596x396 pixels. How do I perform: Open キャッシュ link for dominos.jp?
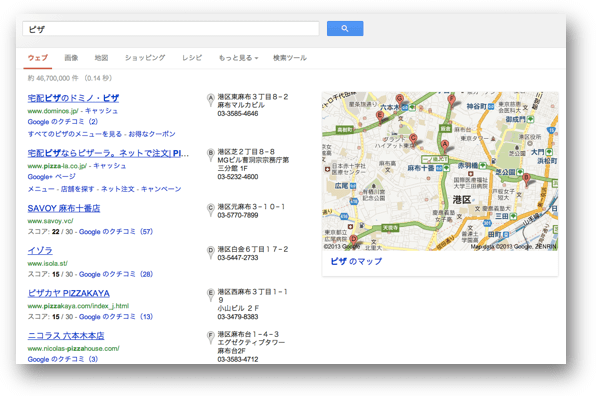point(101,111)
